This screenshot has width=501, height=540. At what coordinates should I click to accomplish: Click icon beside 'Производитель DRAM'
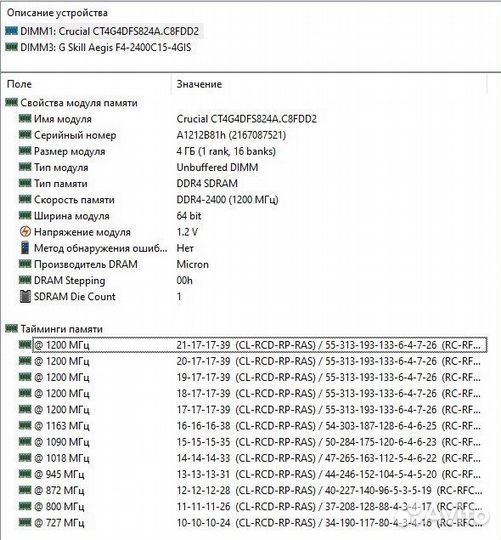pos(25,264)
